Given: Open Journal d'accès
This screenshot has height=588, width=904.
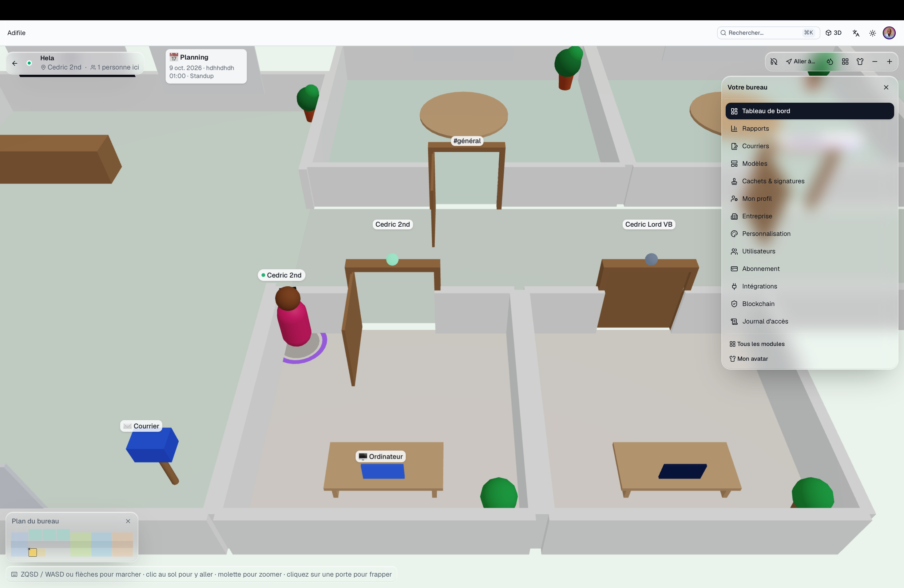Looking at the screenshot, I should pyautogui.click(x=809, y=321).
